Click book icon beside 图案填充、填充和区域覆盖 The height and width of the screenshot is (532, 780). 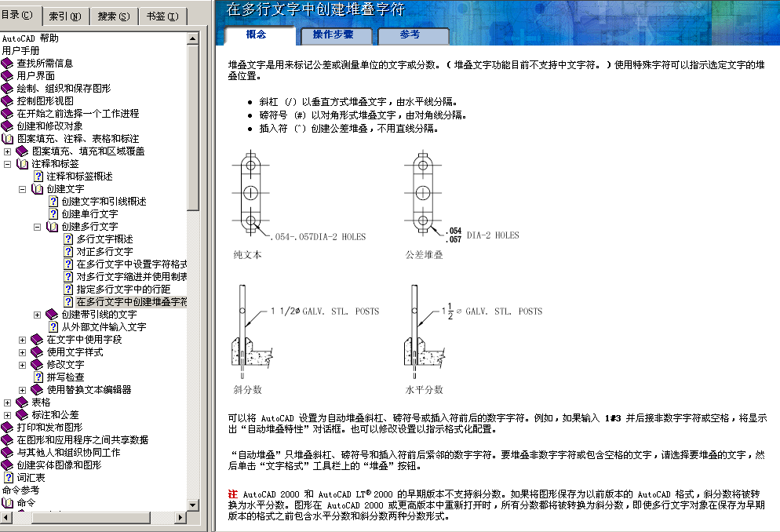pyautogui.click(x=23, y=151)
